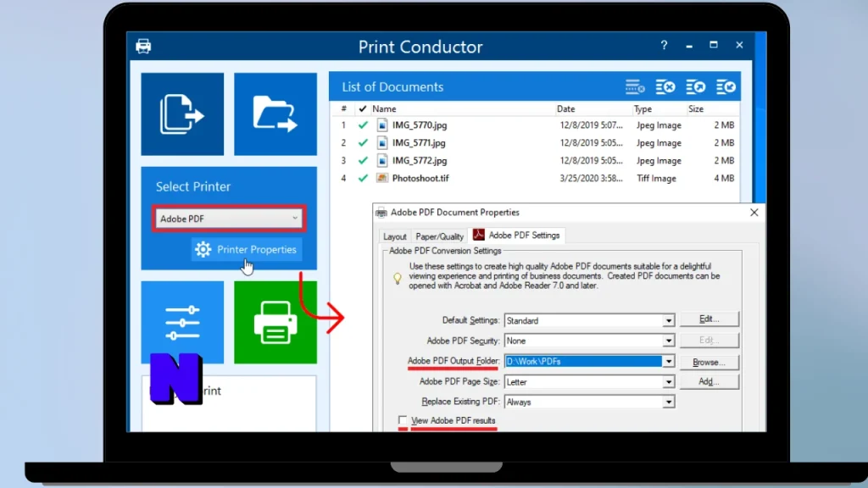Open the Settings sliders tile
This screenshot has width=868, height=488.
(182, 323)
